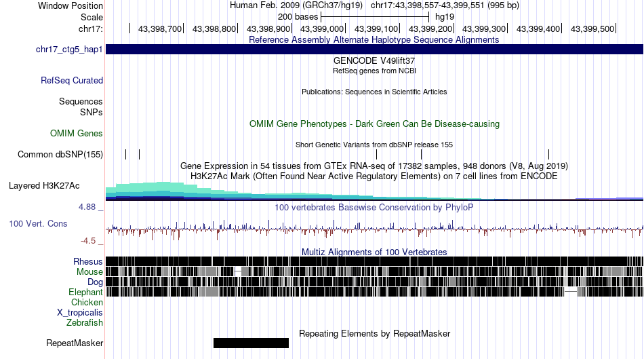Click the Mouse alignment row
Viewport: 644px width, 359px height.
[x=375, y=271]
